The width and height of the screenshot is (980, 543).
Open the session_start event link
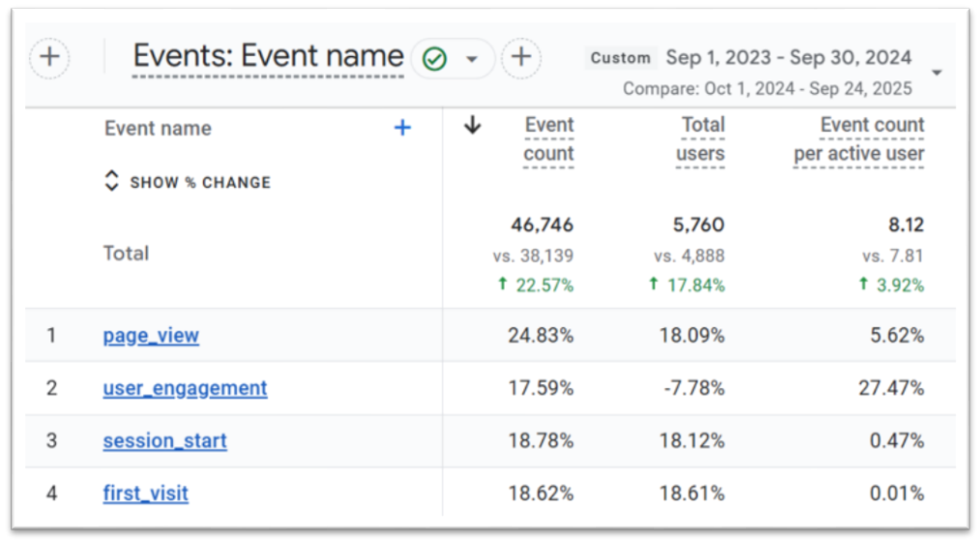coord(164,440)
